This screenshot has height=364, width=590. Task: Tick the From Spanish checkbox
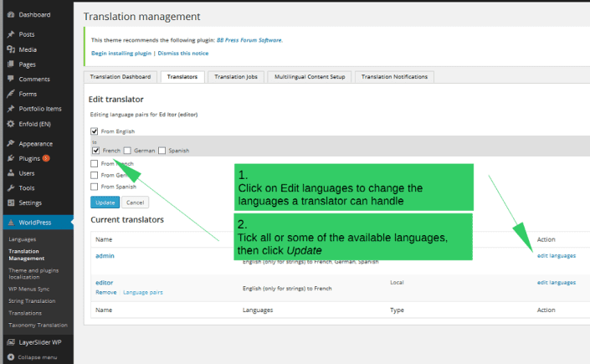pyautogui.click(x=94, y=187)
